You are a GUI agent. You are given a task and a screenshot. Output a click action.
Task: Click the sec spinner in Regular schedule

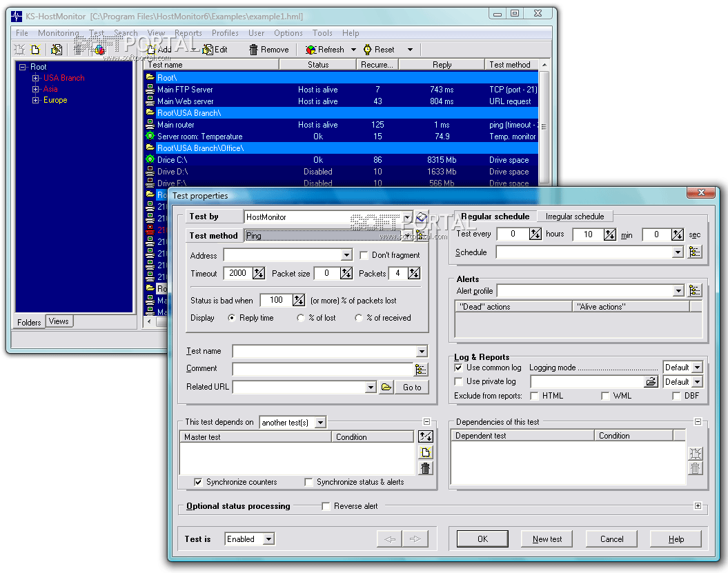click(x=678, y=234)
